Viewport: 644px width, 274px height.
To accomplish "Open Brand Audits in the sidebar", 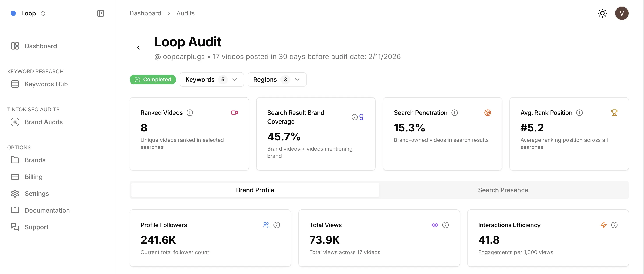I will [44, 122].
